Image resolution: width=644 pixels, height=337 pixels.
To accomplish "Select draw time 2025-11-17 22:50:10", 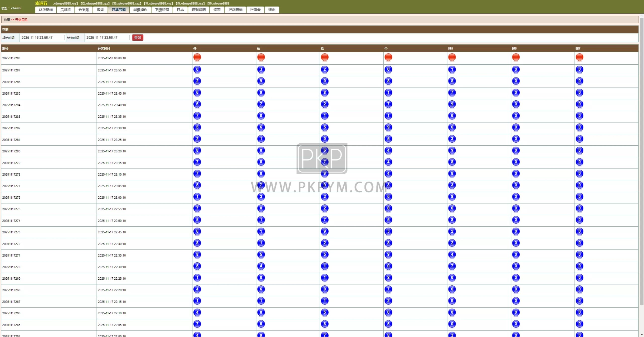I will point(112,221).
